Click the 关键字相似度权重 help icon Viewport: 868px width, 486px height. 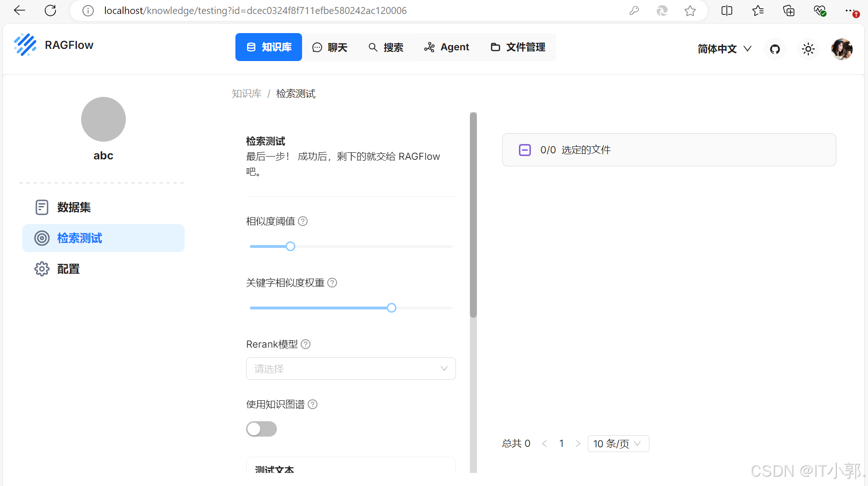point(332,282)
